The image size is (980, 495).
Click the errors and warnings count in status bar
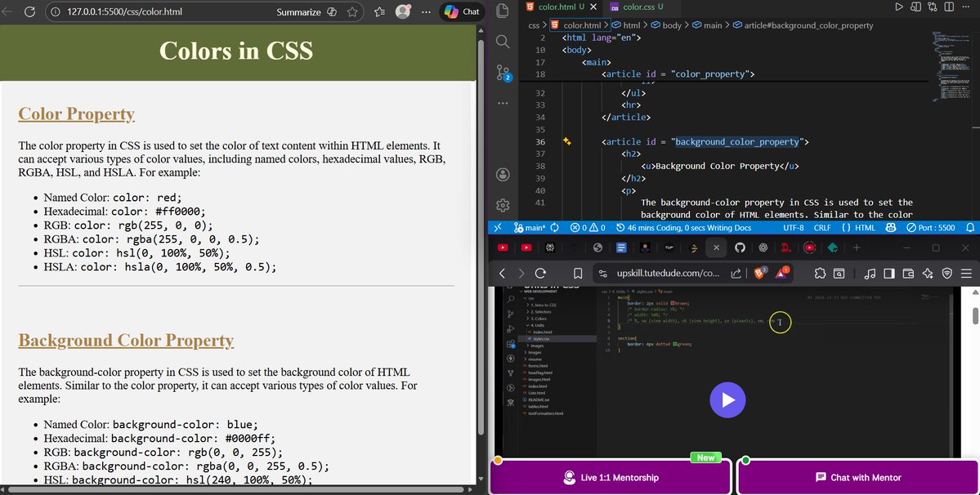pyautogui.click(x=588, y=228)
